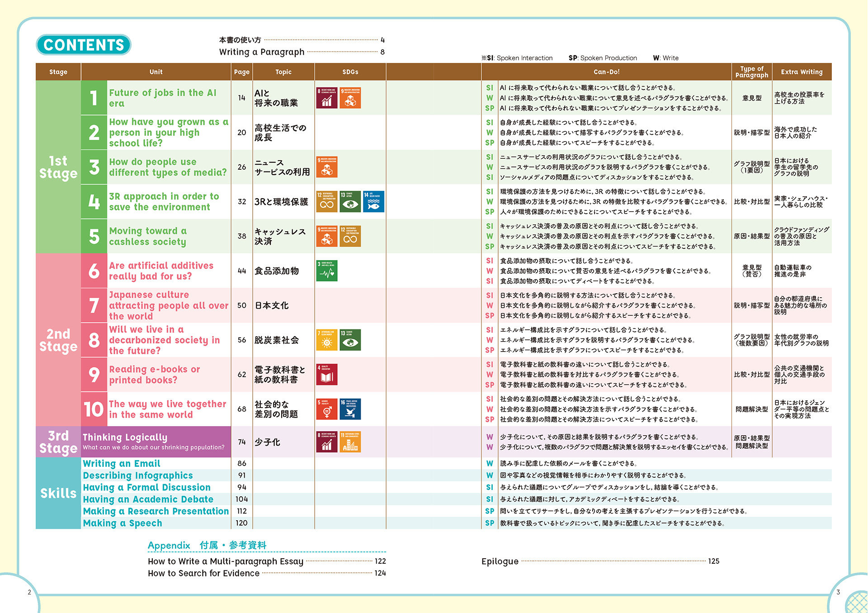Viewport: 868px width, 613px height.
Task: Click SDG 4 book icon in Unit 9 row
Action: pos(327,375)
